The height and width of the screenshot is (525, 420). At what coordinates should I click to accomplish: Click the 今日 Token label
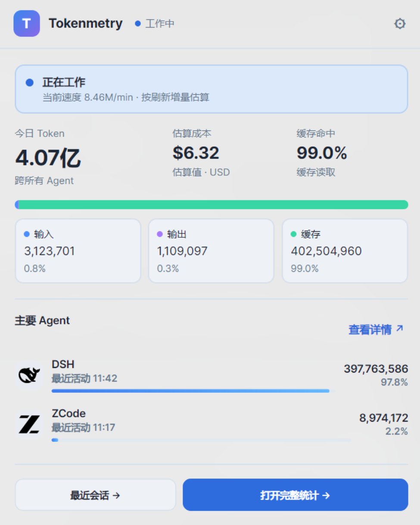point(40,134)
